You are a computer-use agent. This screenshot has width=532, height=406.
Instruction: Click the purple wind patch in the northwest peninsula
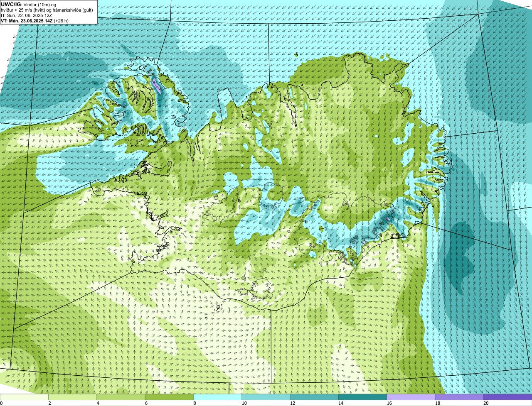point(157,86)
